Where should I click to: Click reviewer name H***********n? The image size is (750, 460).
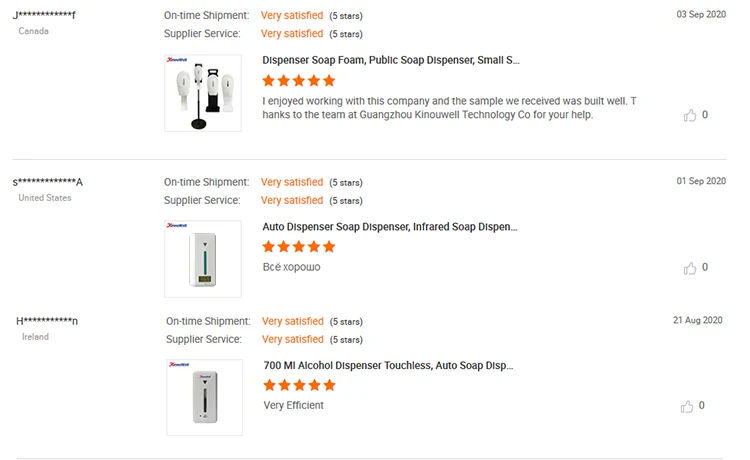[47, 321]
